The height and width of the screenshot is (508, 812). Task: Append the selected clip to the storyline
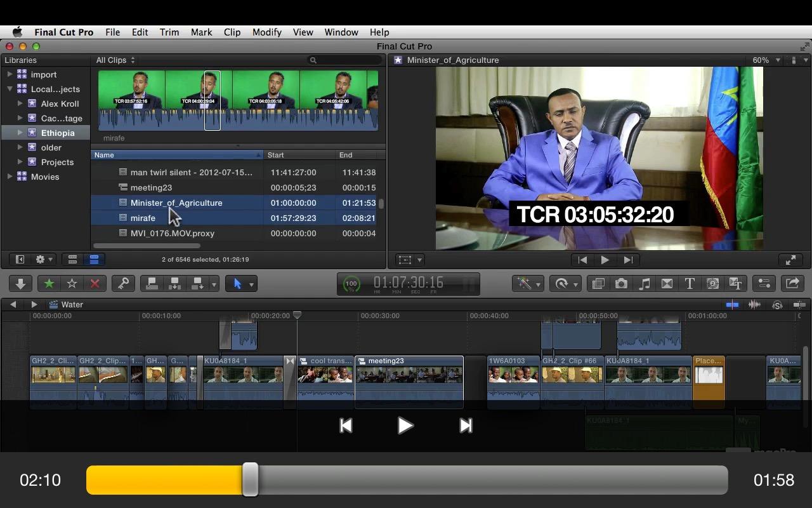[197, 284]
